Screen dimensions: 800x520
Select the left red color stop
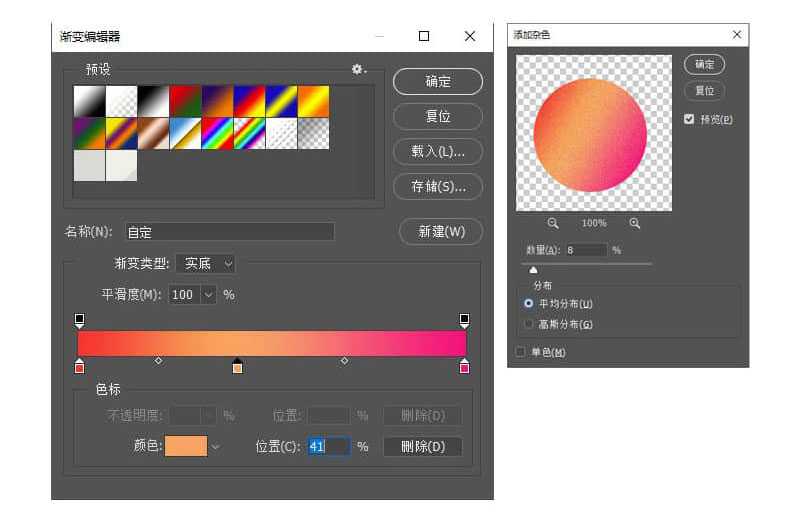tap(79, 367)
